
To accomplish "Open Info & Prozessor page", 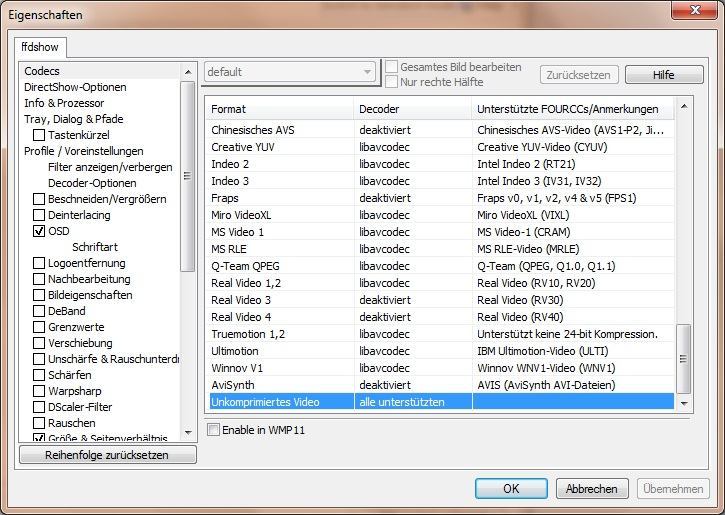I will pyautogui.click(x=64, y=103).
